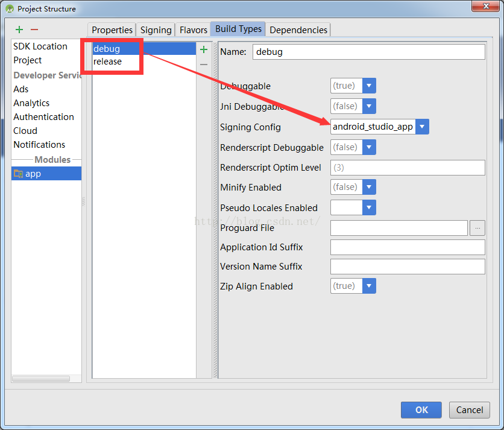Select the app module folder icon
The width and height of the screenshot is (504, 430).
pos(18,174)
